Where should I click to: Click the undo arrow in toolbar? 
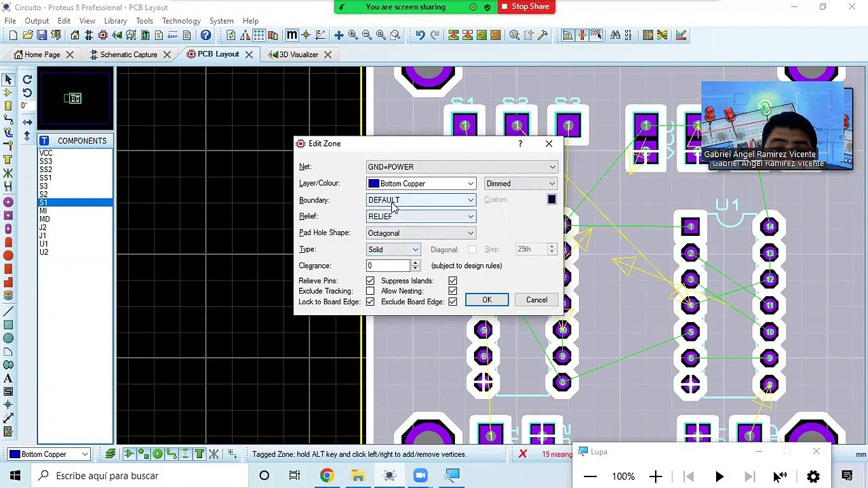420,35
